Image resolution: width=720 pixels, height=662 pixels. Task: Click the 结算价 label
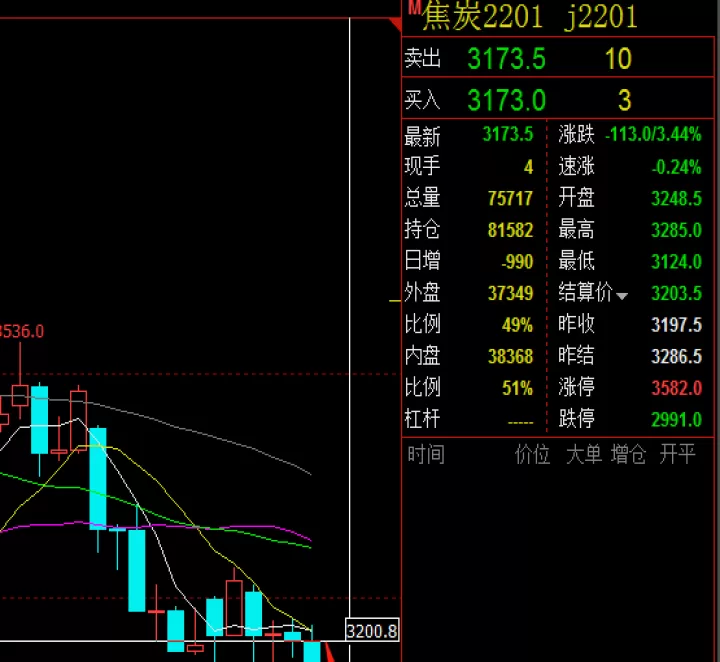pyautogui.click(x=585, y=292)
